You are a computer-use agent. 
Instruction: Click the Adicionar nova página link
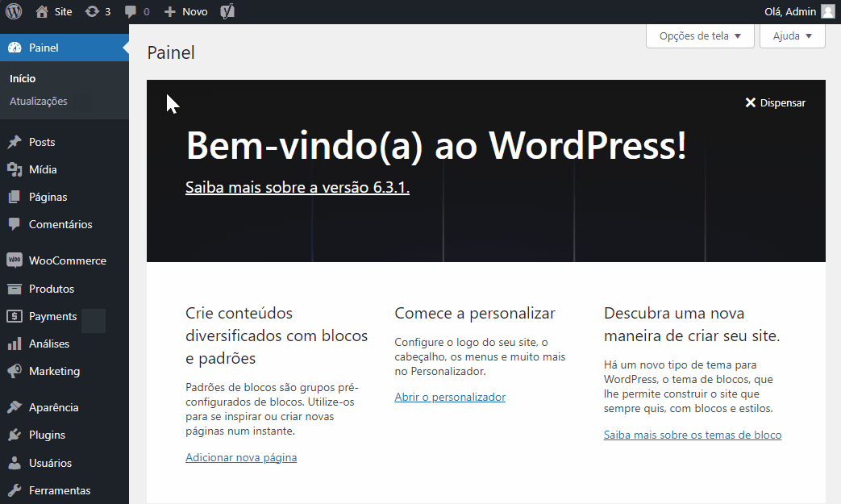(x=241, y=457)
